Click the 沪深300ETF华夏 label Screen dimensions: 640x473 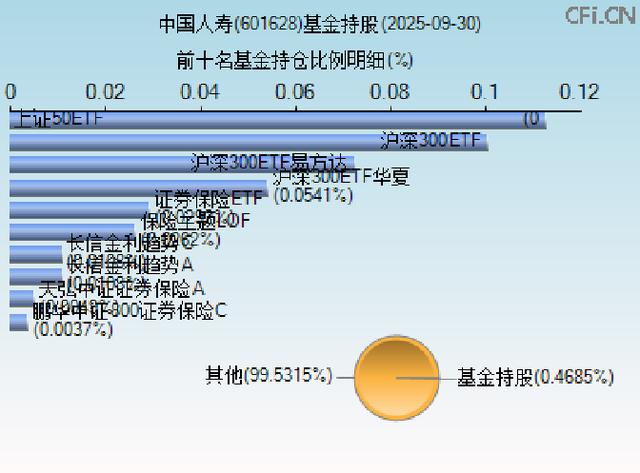pyautogui.click(x=341, y=177)
